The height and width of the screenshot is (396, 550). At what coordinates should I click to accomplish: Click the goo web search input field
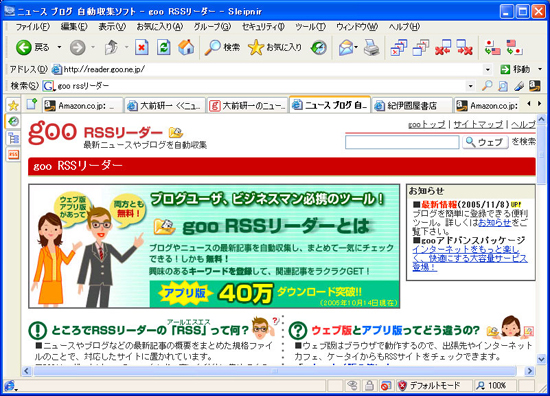pos(402,142)
